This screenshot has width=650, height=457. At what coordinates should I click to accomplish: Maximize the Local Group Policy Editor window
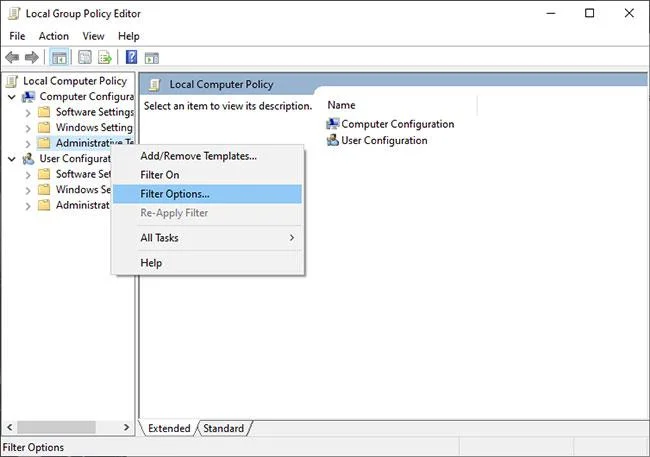pyautogui.click(x=589, y=13)
